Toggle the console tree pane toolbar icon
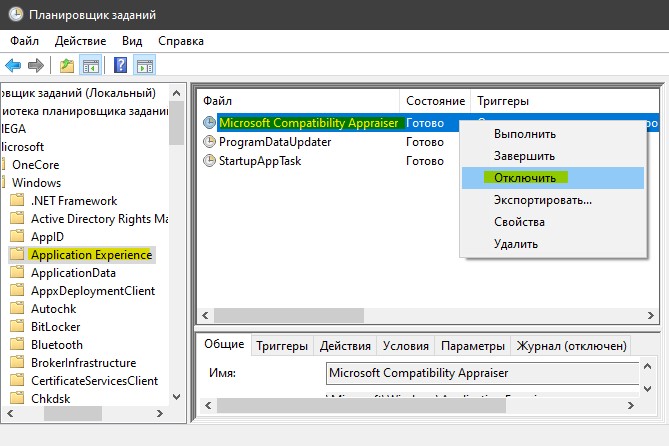669x446 pixels. (90, 66)
